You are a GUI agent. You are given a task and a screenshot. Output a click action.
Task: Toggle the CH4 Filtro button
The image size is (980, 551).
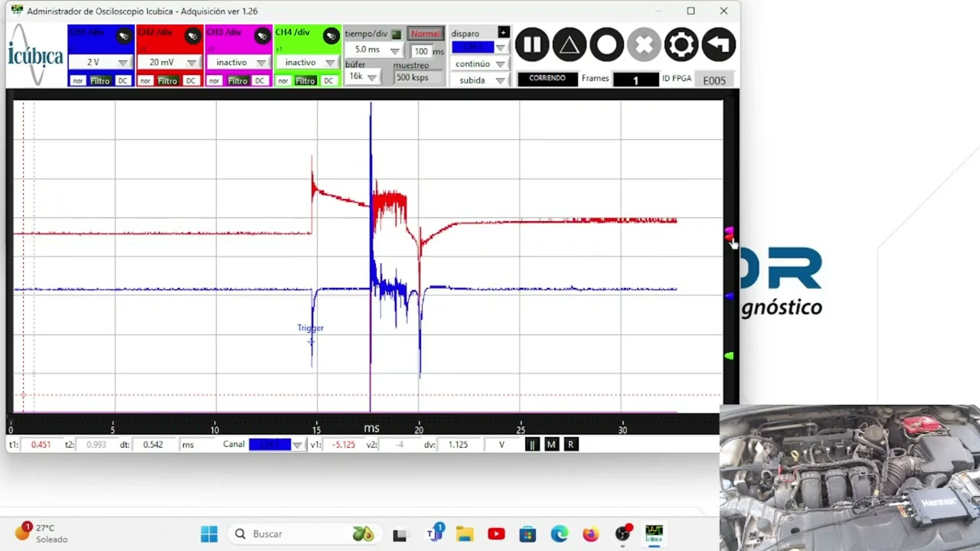click(305, 80)
